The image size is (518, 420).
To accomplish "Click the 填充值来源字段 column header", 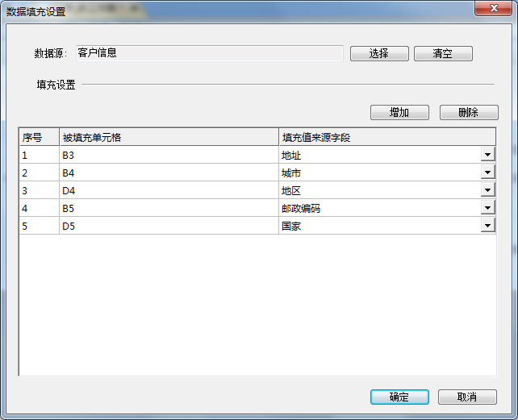I will click(386, 137).
